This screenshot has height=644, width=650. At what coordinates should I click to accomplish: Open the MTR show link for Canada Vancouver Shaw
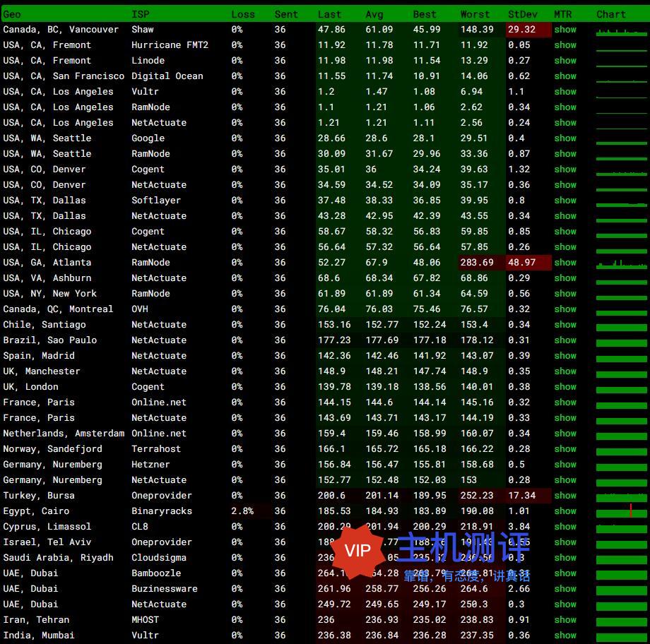click(565, 30)
